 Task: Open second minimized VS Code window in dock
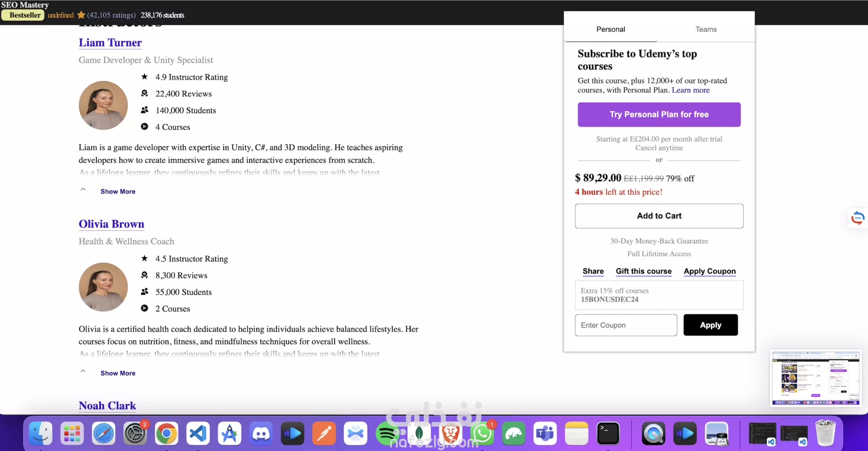pyautogui.click(x=794, y=435)
